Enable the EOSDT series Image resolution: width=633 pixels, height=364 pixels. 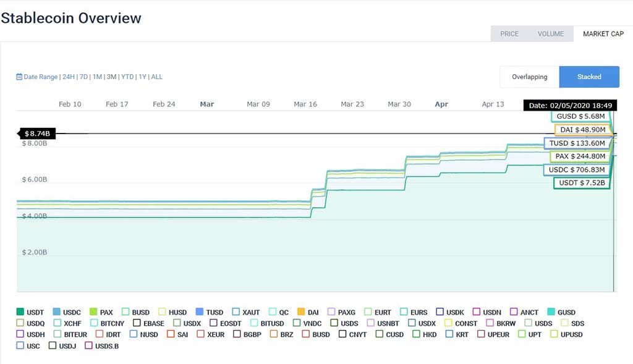[x=213, y=323]
